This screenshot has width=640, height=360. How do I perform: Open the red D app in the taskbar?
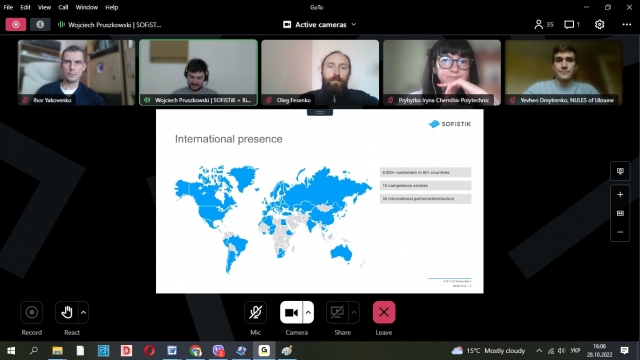click(126, 351)
